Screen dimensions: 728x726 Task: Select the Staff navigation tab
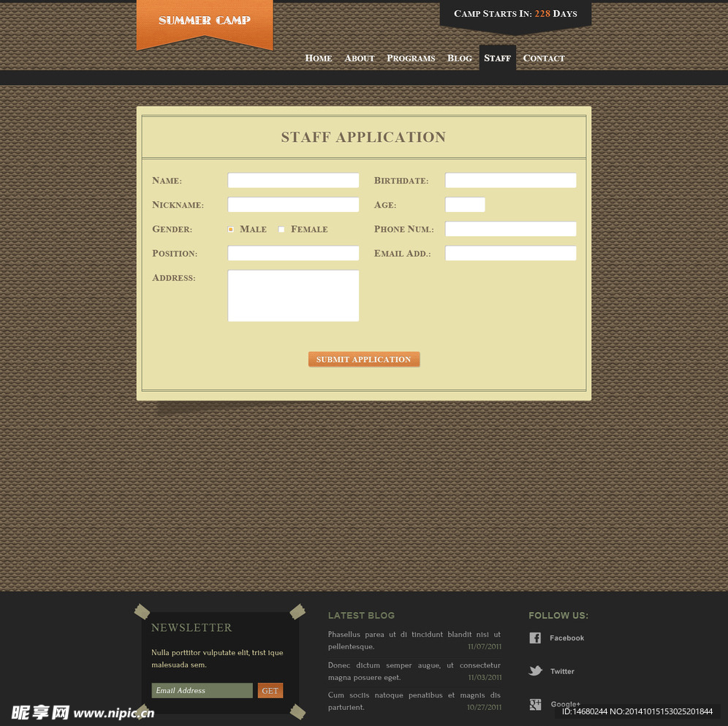(497, 58)
